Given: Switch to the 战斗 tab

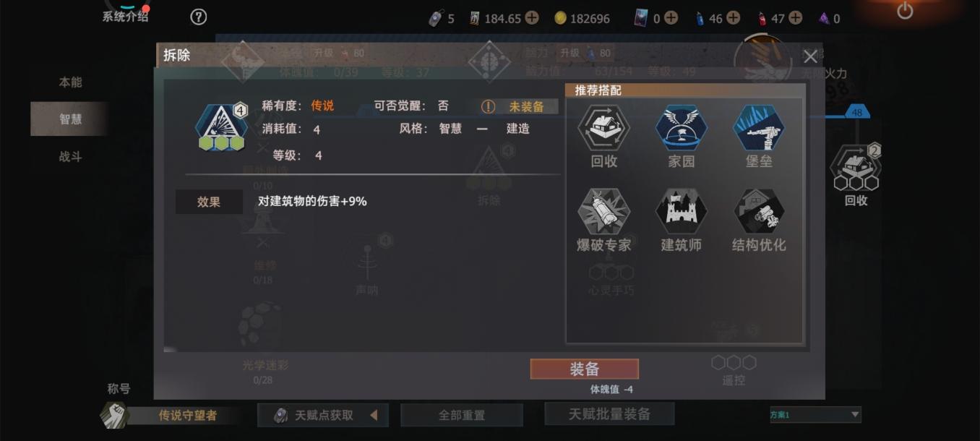Looking at the screenshot, I should pos(70,156).
